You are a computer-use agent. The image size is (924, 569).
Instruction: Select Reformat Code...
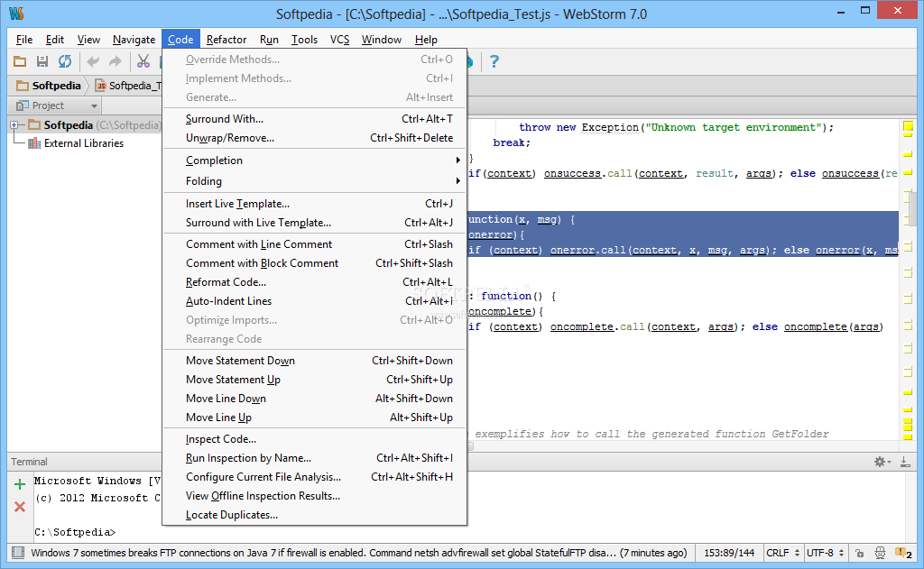click(315, 282)
